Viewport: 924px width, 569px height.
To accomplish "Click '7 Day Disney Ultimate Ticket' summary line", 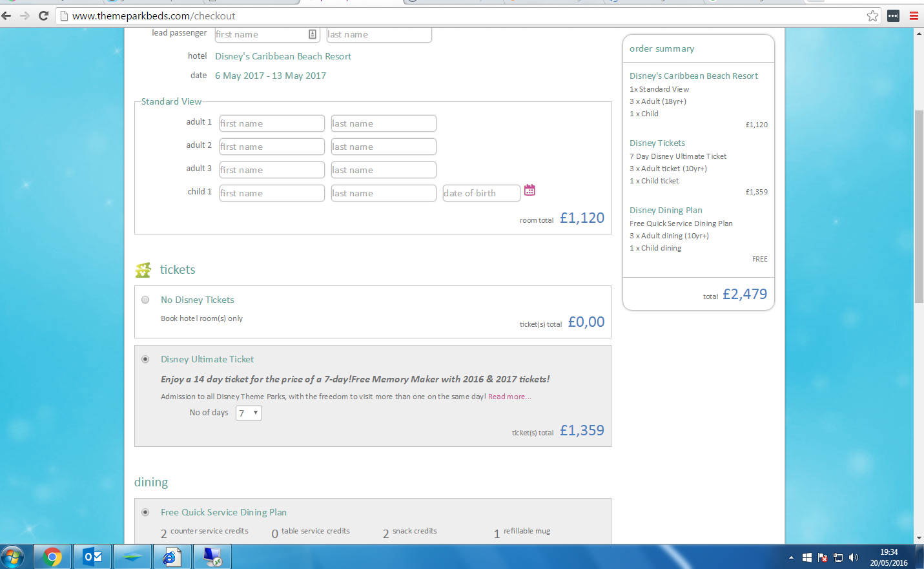I will pos(678,156).
